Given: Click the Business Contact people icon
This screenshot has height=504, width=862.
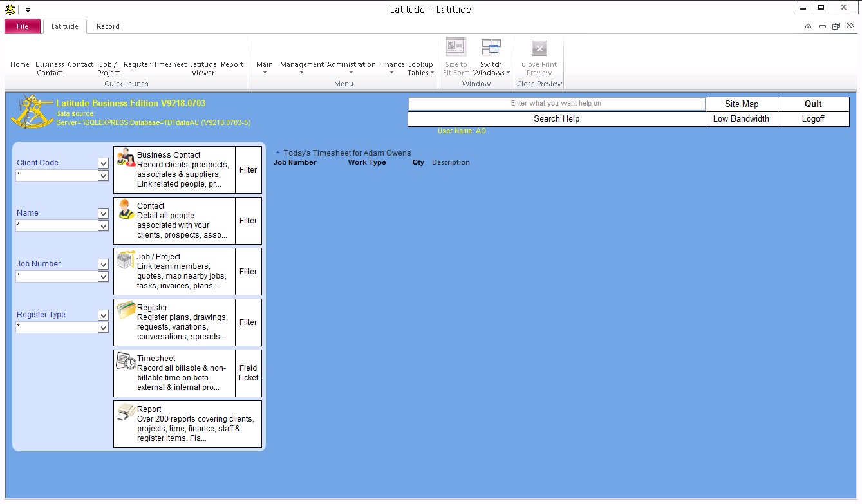Looking at the screenshot, I should [x=126, y=158].
